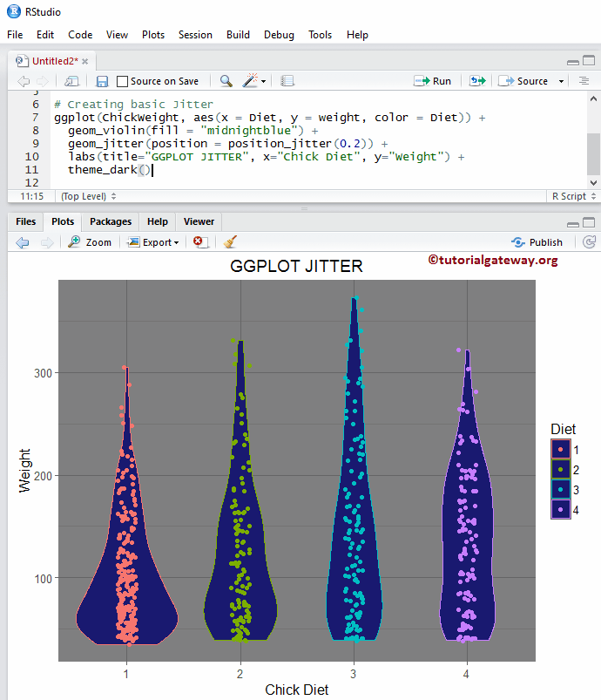Click the Diet 2 legend swatch

click(561, 470)
